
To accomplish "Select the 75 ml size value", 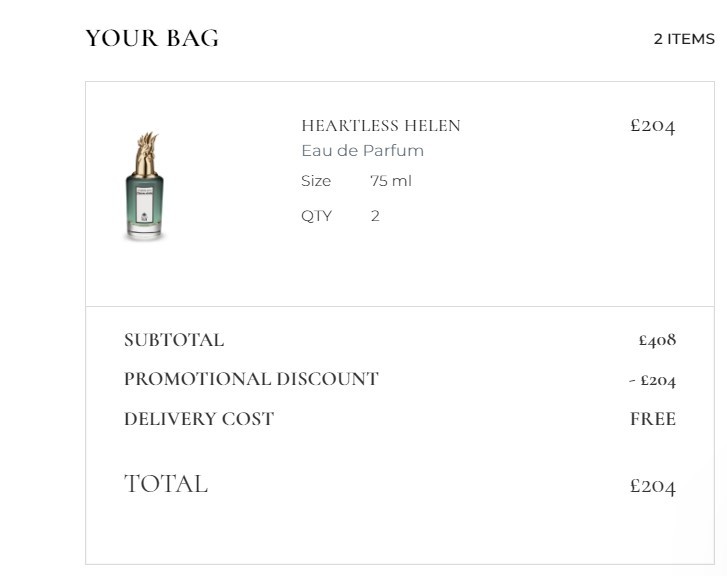I will 391,181.
